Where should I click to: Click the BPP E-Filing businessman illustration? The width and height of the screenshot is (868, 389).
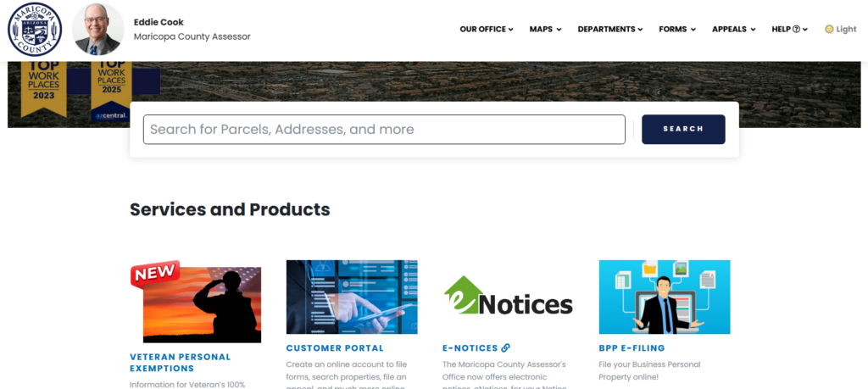pos(665,297)
